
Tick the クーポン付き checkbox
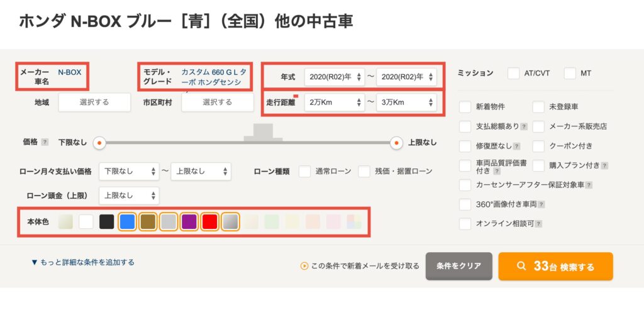(538, 146)
